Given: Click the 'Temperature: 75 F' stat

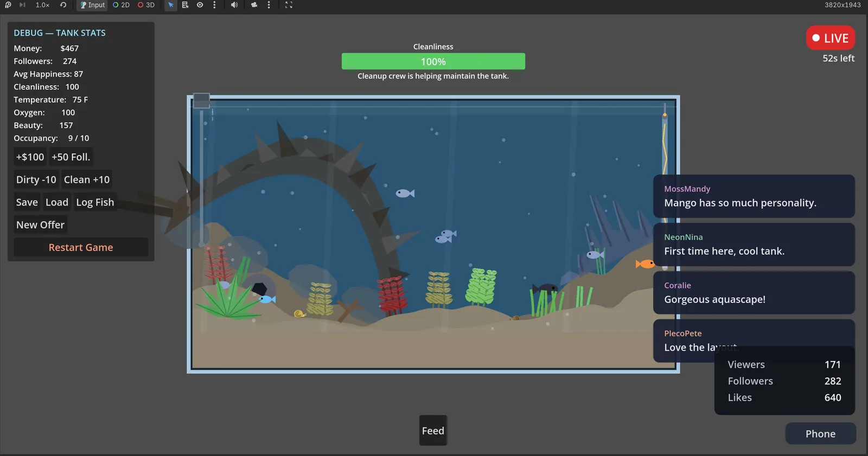Looking at the screenshot, I should [51, 100].
